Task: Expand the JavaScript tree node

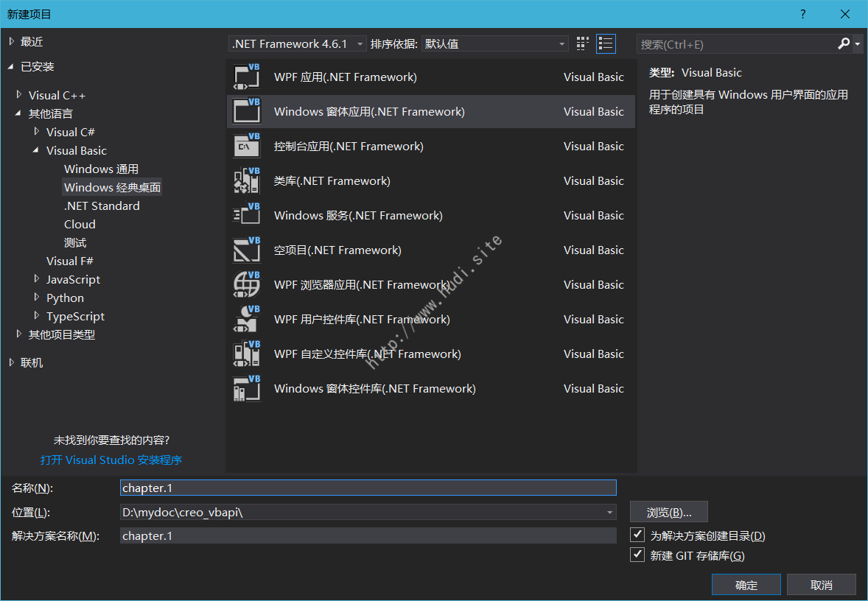Action: point(37,279)
